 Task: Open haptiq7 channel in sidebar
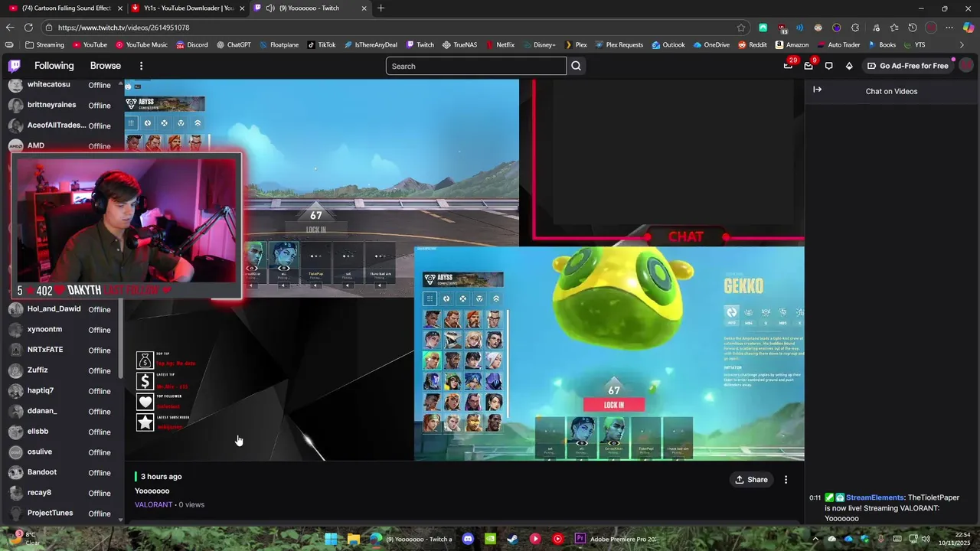click(61, 390)
